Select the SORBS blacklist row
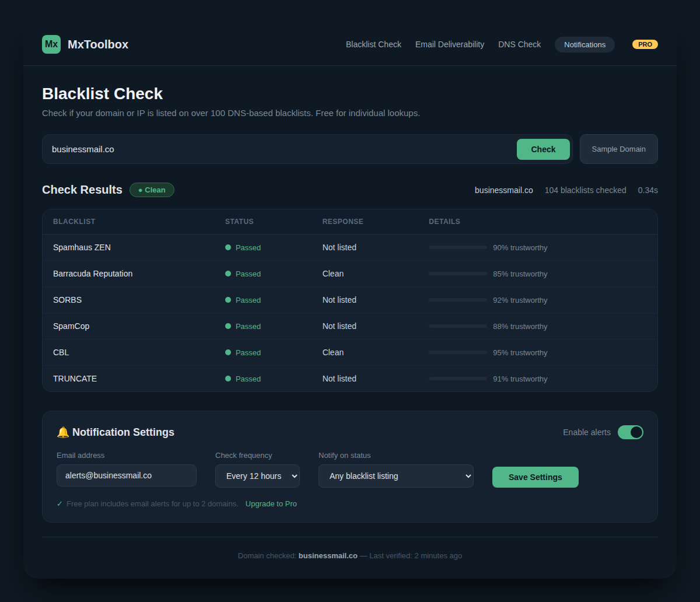The width and height of the screenshot is (700, 602). tap(350, 300)
